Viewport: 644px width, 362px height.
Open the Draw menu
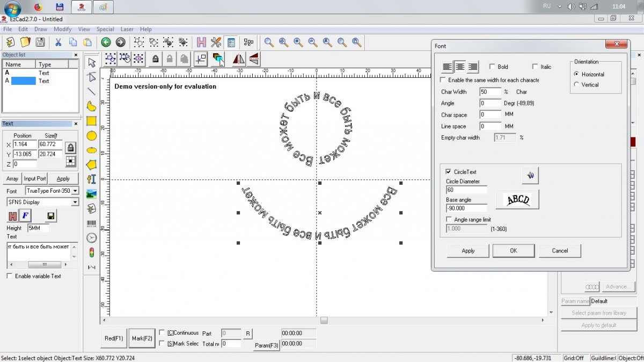tap(41, 29)
